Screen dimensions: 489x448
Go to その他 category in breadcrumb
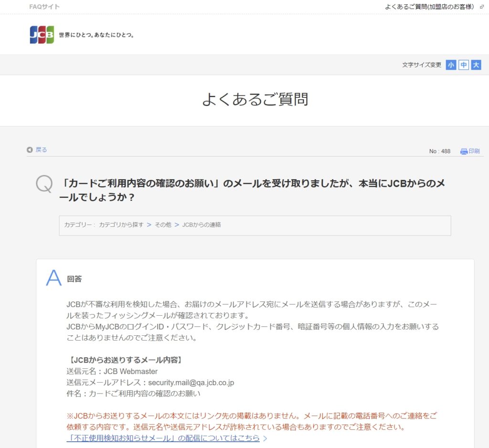pos(162,225)
